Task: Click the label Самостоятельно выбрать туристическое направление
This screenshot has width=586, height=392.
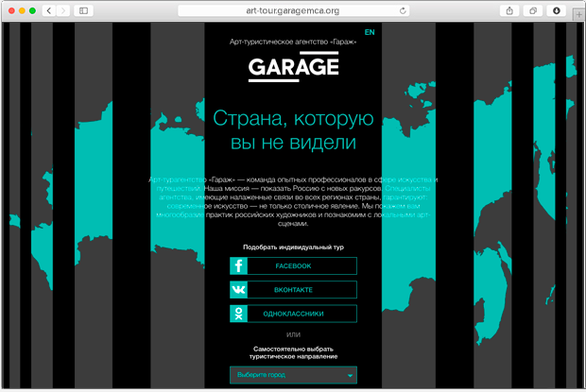Action: click(293, 353)
